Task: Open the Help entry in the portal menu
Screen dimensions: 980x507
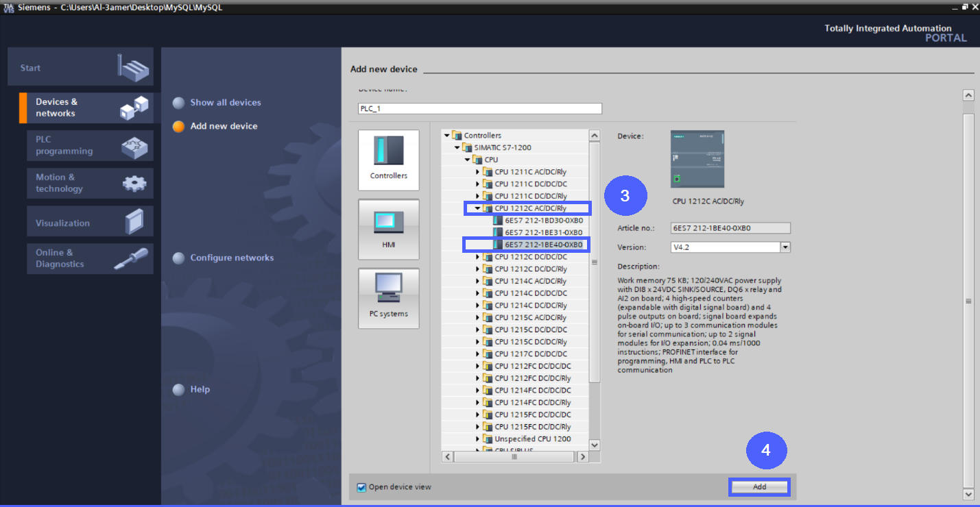Action: point(200,390)
